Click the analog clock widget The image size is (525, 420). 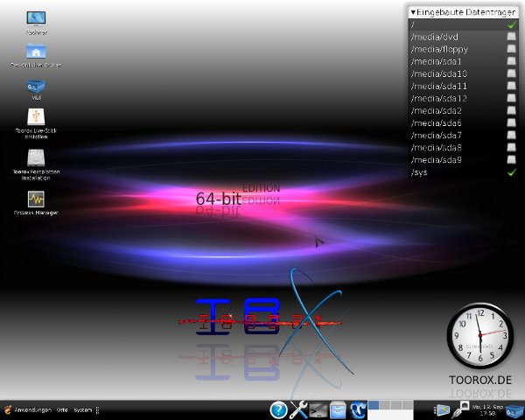coord(479,337)
